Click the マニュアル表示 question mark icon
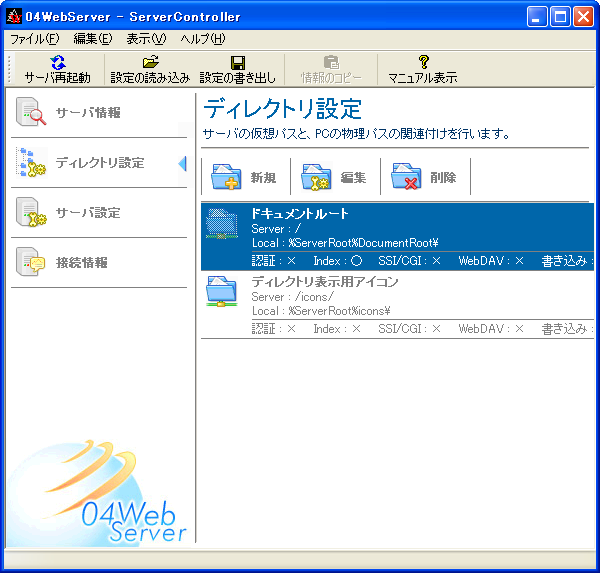Viewport: 600px width, 573px height. click(x=423, y=62)
